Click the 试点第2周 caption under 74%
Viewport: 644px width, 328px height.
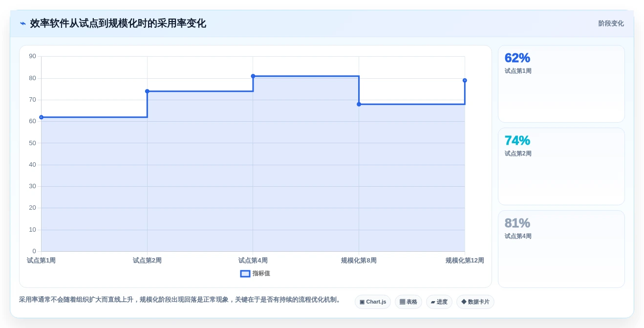click(x=518, y=153)
